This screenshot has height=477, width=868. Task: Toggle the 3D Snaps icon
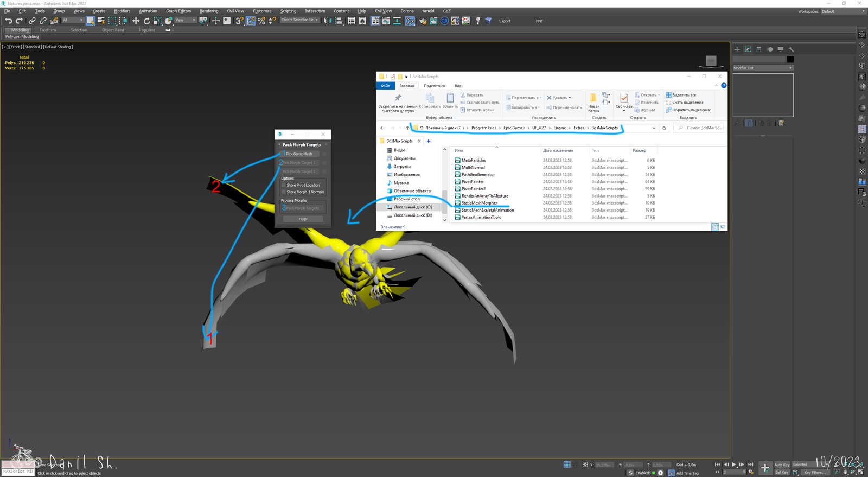pos(239,21)
